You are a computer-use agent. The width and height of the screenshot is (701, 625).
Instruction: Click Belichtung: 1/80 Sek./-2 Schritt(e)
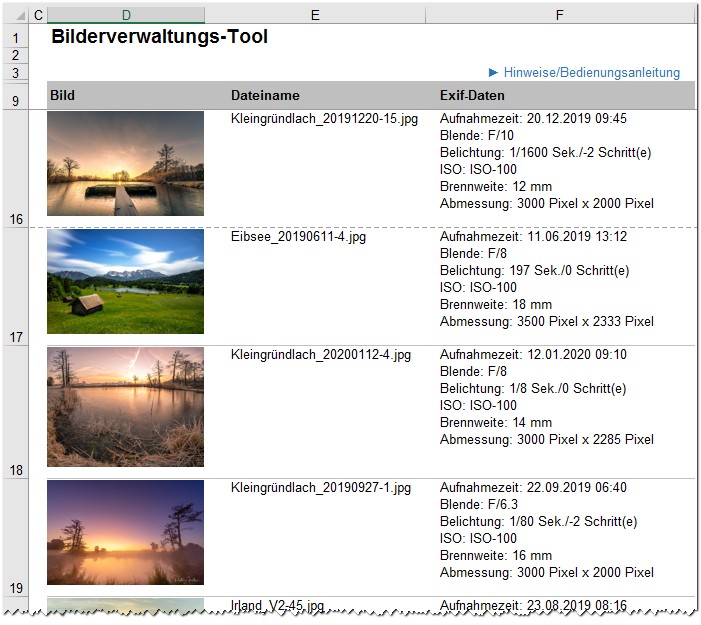point(538,521)
